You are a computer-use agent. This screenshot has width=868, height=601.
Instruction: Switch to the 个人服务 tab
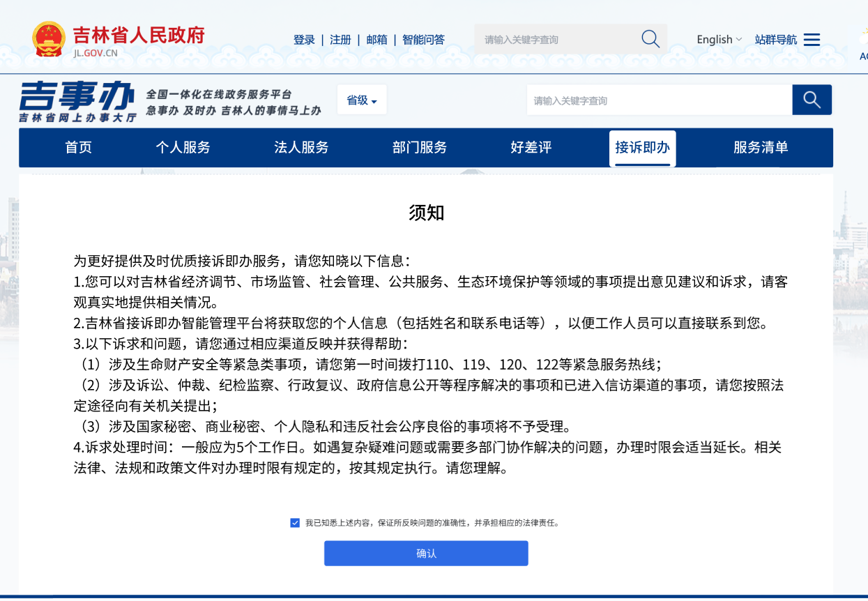point(183,147)
